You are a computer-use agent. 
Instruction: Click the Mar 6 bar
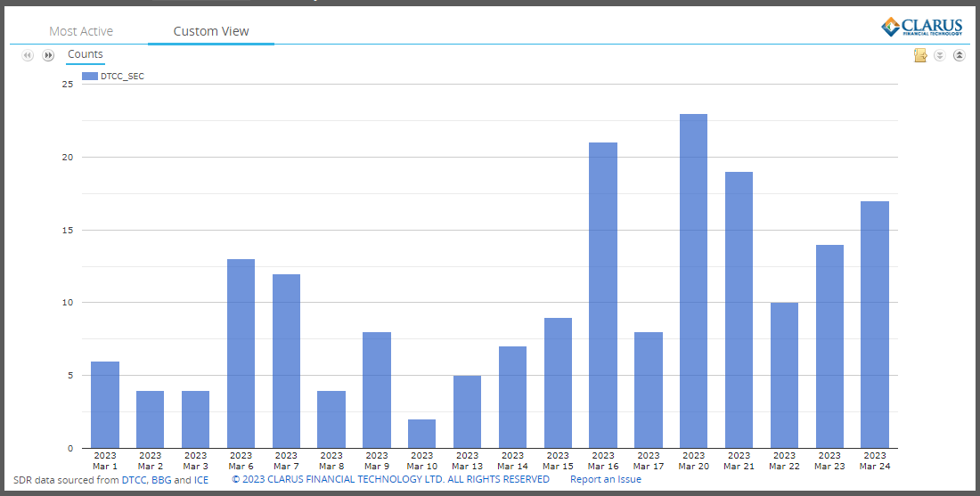(241, 354)
